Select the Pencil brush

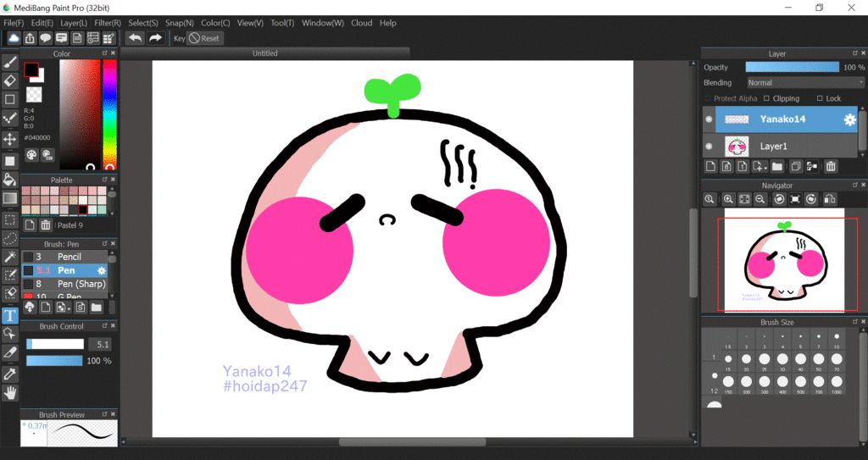(x=64, y=257)
